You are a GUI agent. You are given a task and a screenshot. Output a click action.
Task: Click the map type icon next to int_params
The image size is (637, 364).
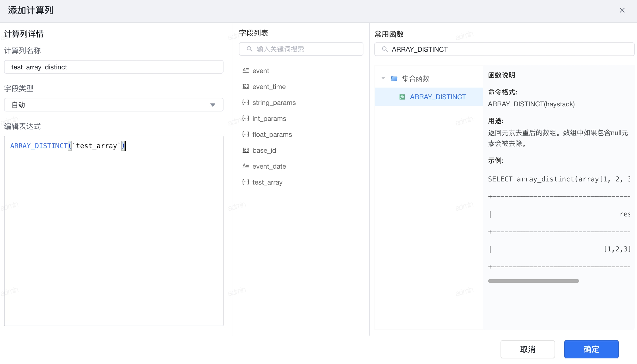(x=246, y=118)
